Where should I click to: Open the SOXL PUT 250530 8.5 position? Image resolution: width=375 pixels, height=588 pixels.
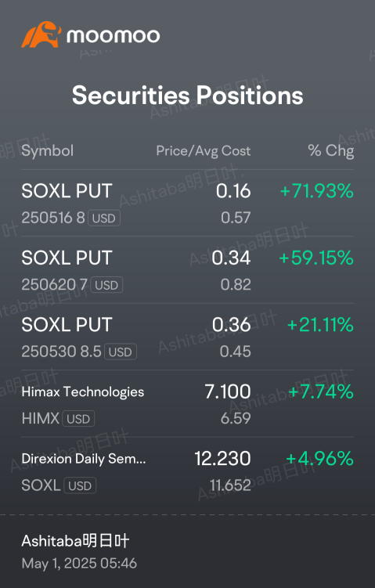click(x=188, y=337)
